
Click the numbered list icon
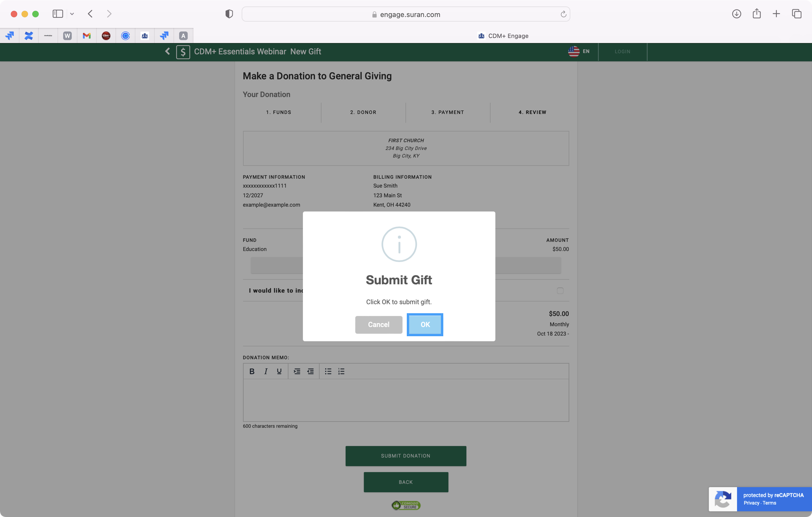coord(341,371)
